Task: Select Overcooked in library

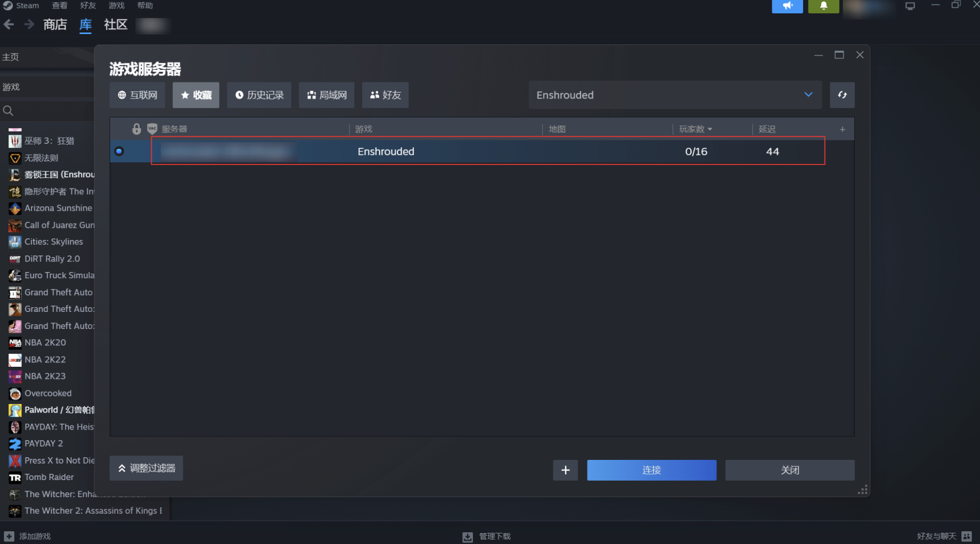Action: 48,393
